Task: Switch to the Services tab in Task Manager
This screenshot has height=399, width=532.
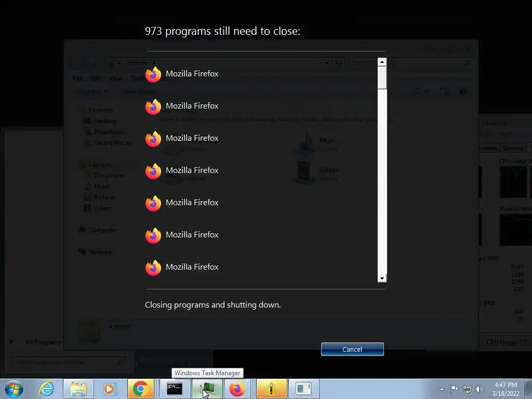Action: [513, 148]
